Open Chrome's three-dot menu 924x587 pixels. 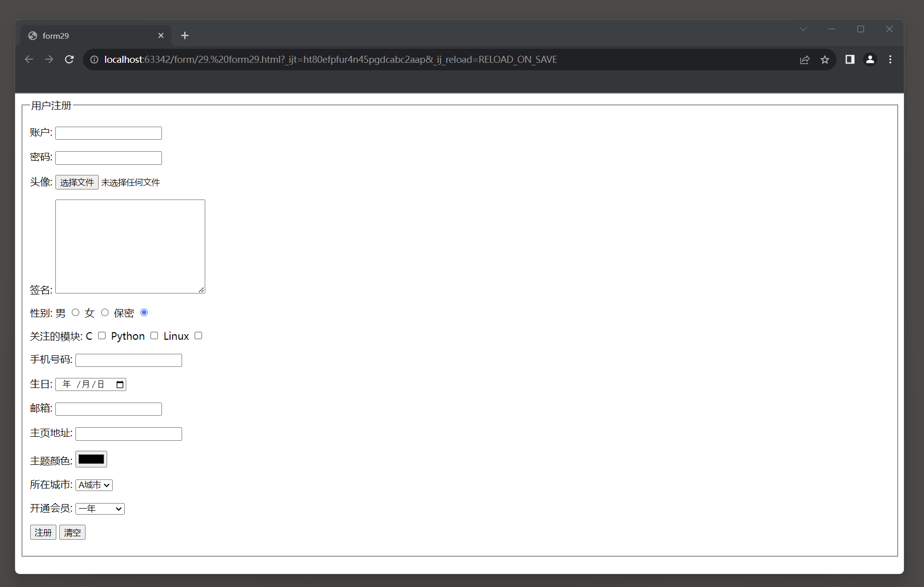[890, 59]
